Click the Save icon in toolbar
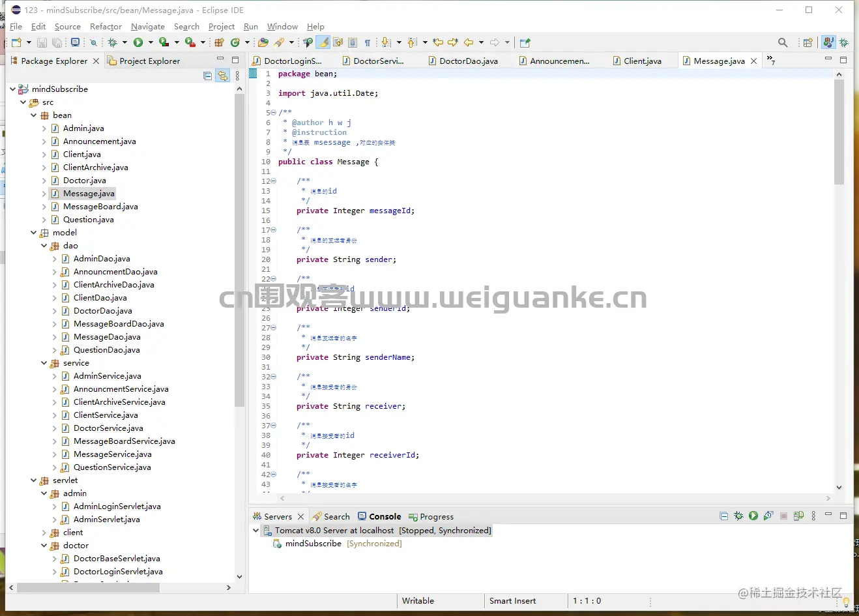The height and width of the screenshot is (616, 859). (42, 42)
